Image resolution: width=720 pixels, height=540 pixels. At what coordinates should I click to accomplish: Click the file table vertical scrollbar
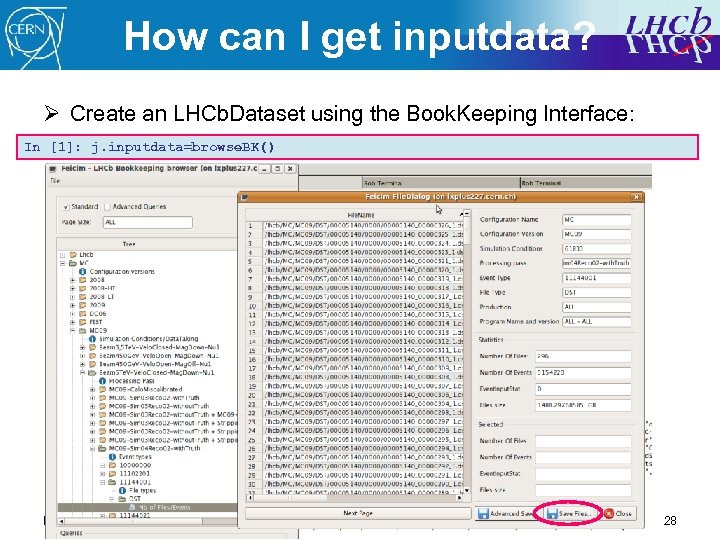(467, 351)
